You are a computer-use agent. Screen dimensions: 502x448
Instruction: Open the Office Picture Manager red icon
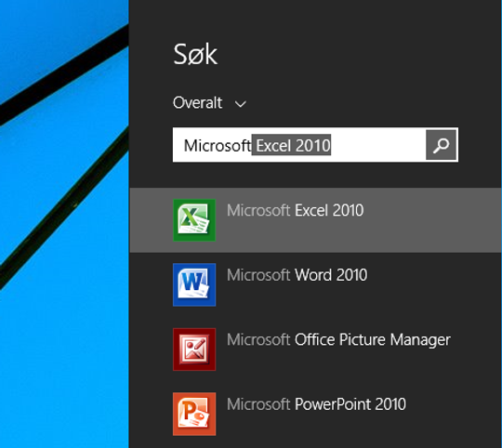(x=194, y=349)
